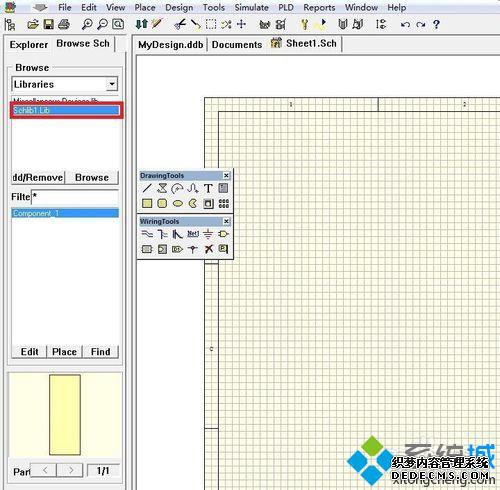Select the Net Label wiring tool
This screenshot has height=490, width=500.
[193, 234]
